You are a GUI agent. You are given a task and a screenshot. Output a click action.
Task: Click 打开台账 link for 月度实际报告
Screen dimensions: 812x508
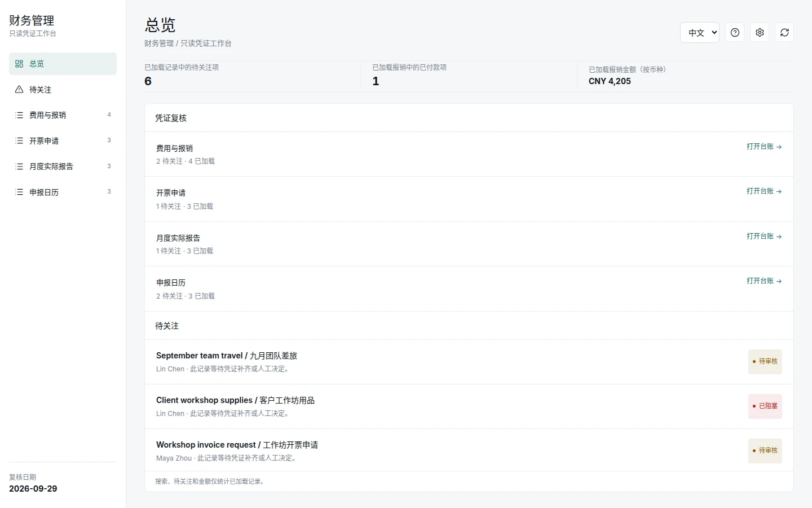(x=764, y=237)
